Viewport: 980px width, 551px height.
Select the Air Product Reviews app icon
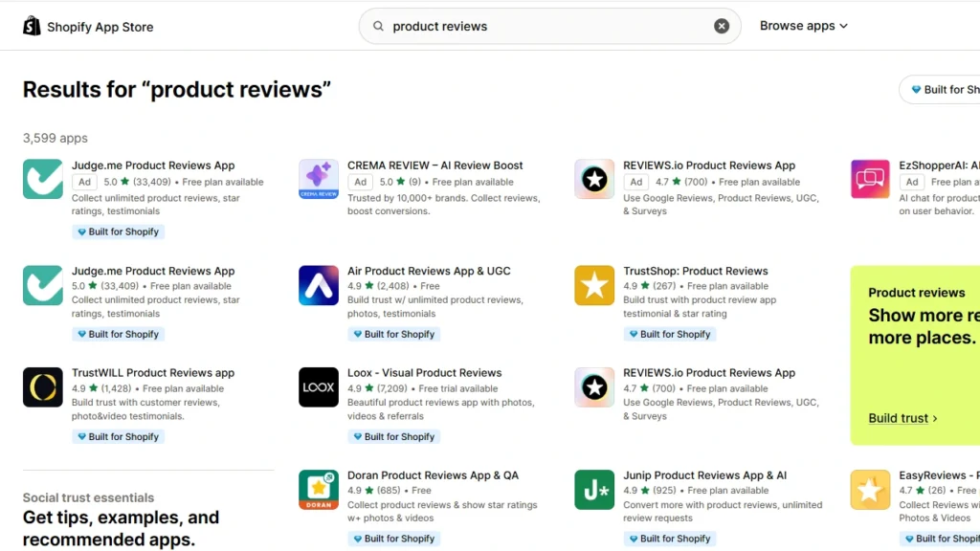click(318, 285)
